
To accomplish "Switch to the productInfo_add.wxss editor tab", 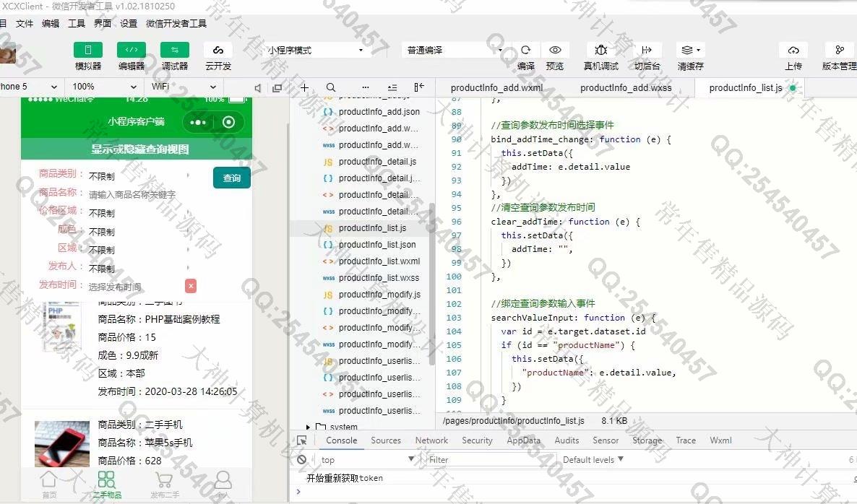I will (x=626, y=88).
